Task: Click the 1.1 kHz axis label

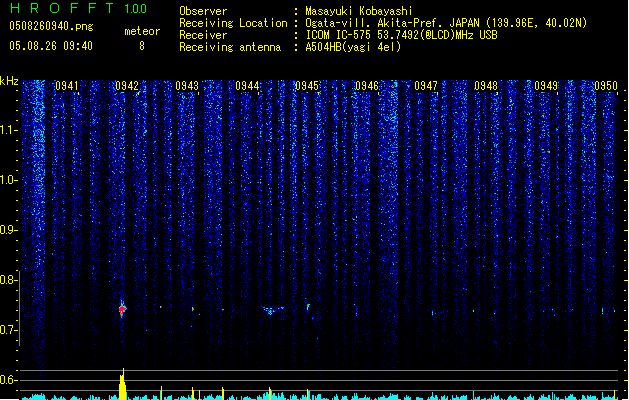Action: pyautogui.click(x=8, y=130)
